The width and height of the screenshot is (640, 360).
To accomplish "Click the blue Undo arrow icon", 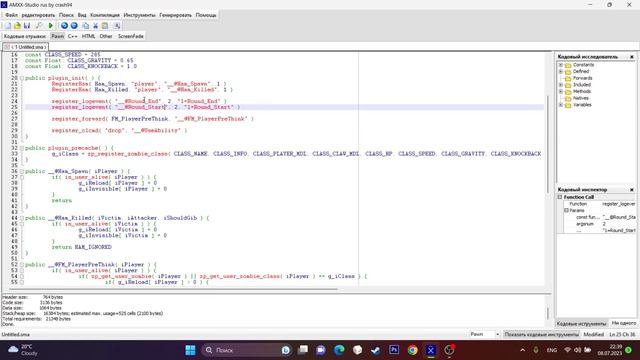I will (x=64, y=26).
